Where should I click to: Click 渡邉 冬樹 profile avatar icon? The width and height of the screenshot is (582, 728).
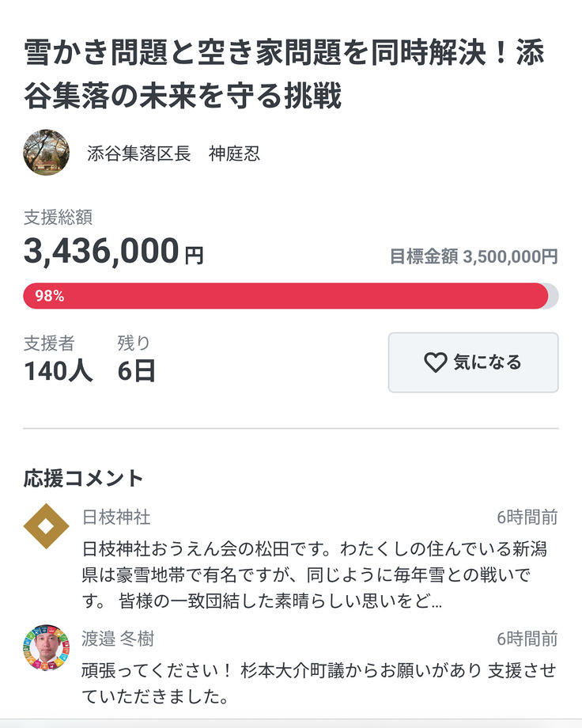(47, 648)
